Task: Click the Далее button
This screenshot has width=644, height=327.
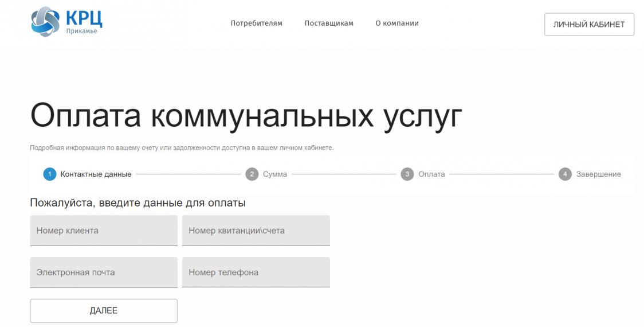Action: 104,310
